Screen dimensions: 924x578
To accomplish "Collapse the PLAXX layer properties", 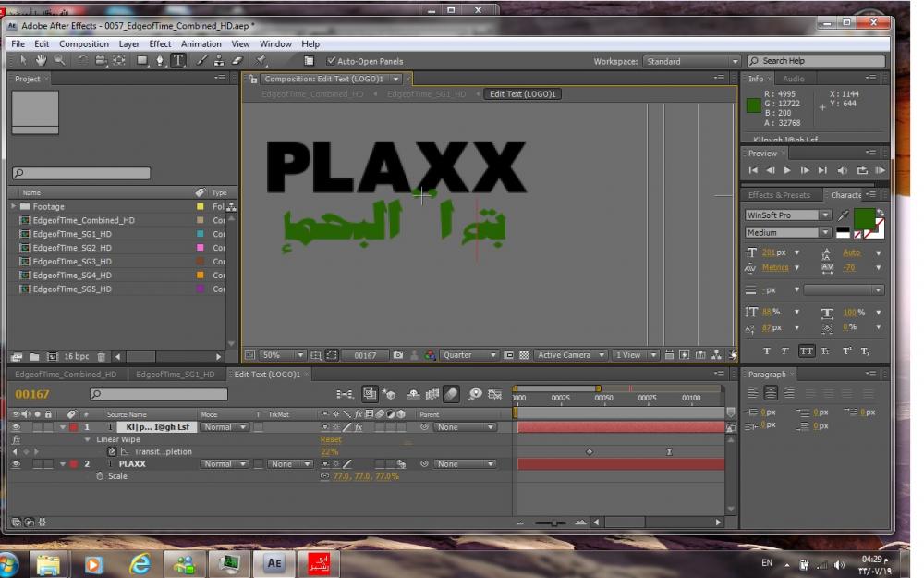I will click(63, 464).
